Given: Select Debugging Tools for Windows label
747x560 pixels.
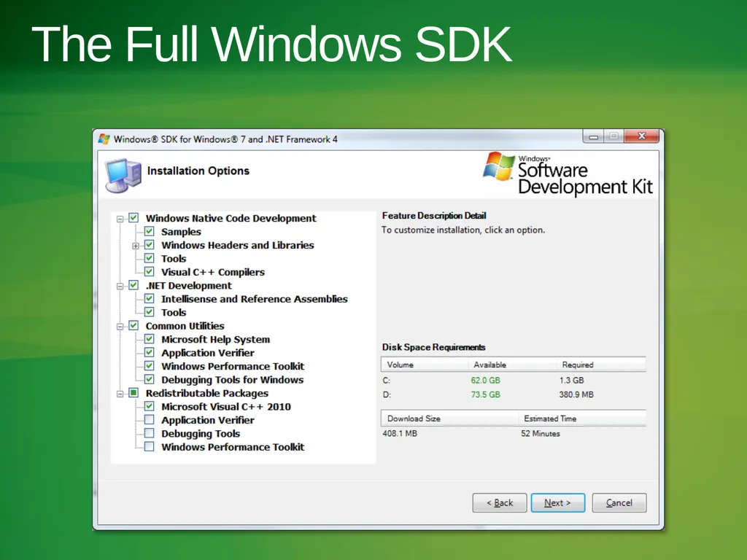Looking at the screenshot, I should (x=233, y=380).
